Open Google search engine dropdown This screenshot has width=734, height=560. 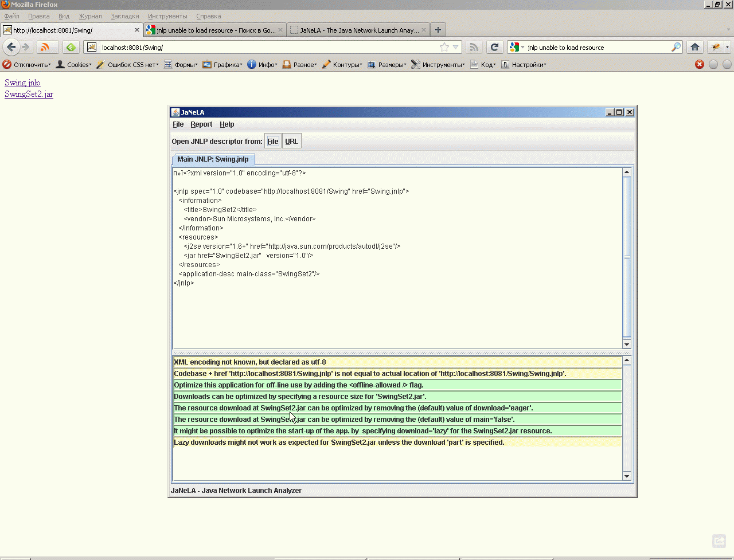click(517, 48)
